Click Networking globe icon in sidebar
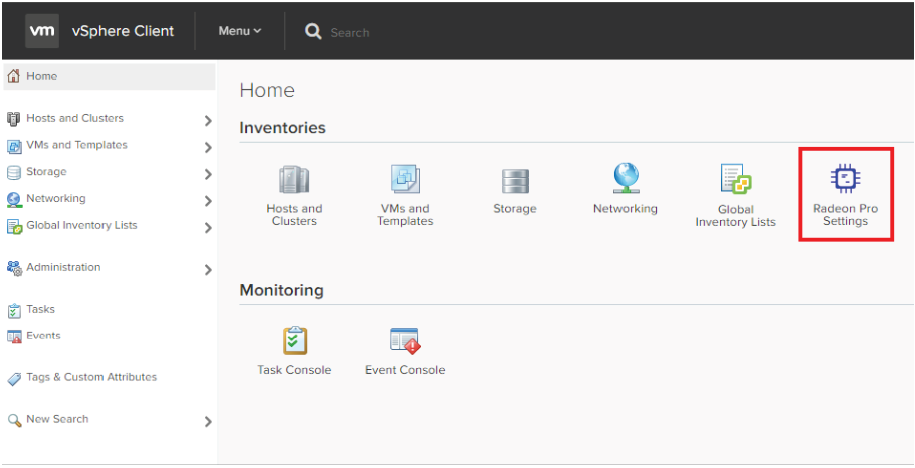The width and height of the screenshot is (915, 468). pos(14,200)
